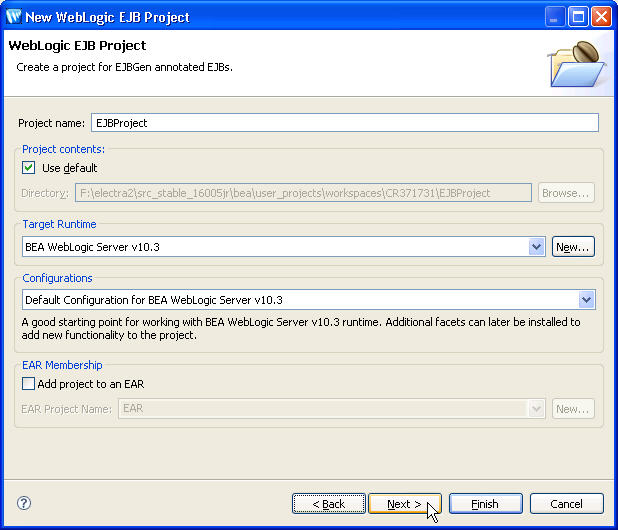This screenshot has height=530, width=618.
Task: Click the 'EAR Membership' group label
Action: [x=62, y=365]
